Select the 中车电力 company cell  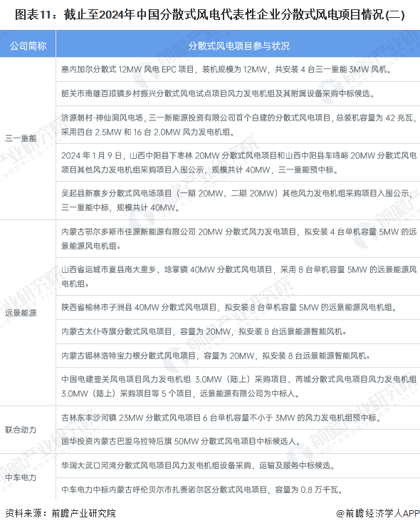(28, 477)
